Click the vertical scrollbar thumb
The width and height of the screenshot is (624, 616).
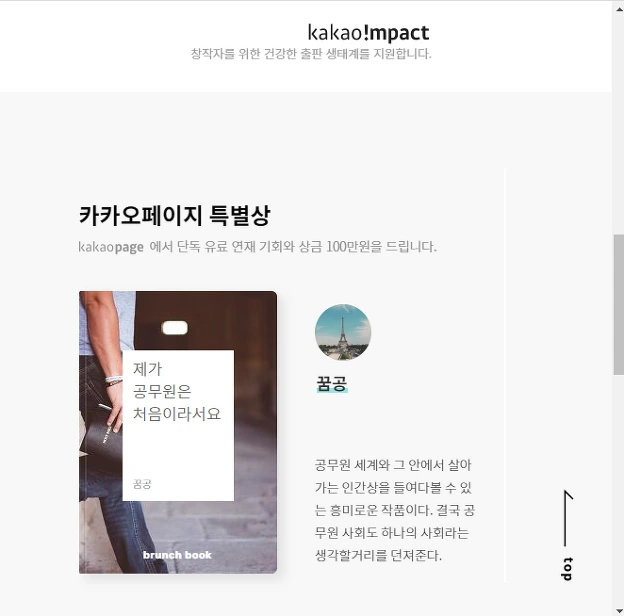[x=619, y=305]
